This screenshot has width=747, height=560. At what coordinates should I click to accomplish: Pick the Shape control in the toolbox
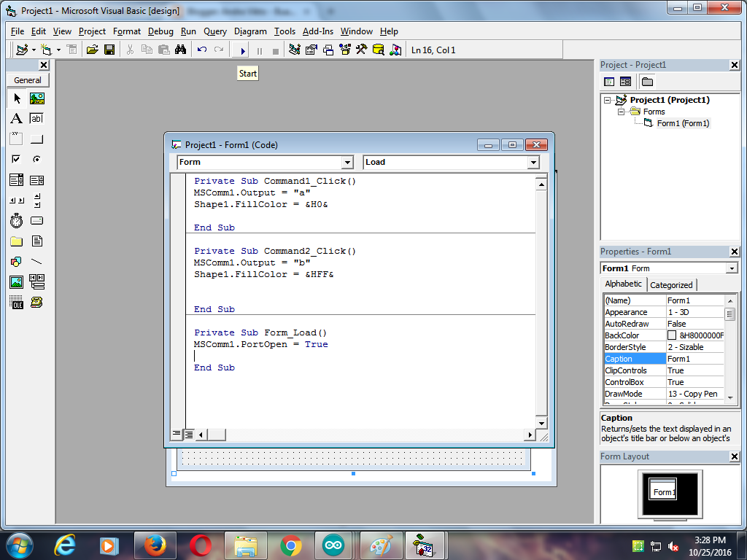click(x=16, y=261)
